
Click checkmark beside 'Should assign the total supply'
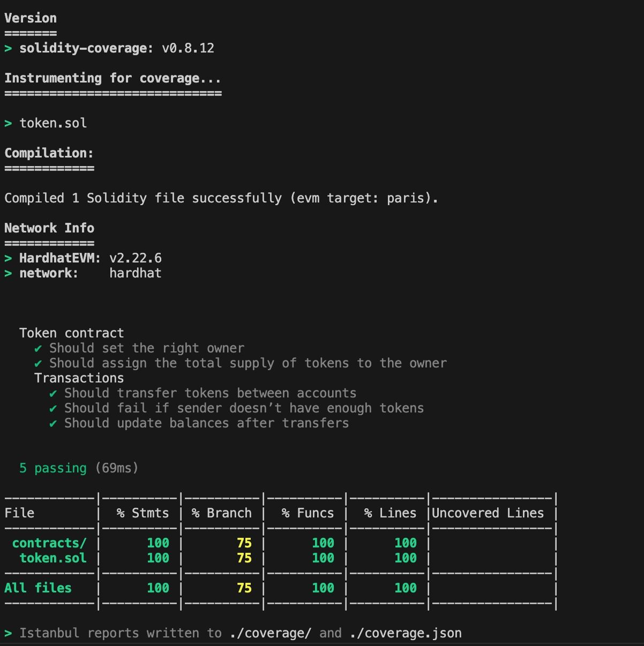38,364
